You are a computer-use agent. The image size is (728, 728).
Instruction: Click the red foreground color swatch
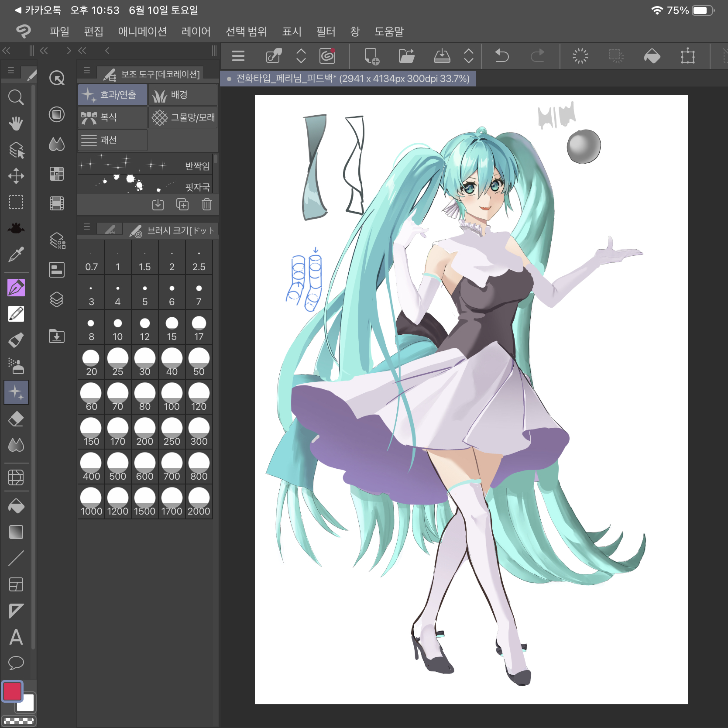coord(12,691)
